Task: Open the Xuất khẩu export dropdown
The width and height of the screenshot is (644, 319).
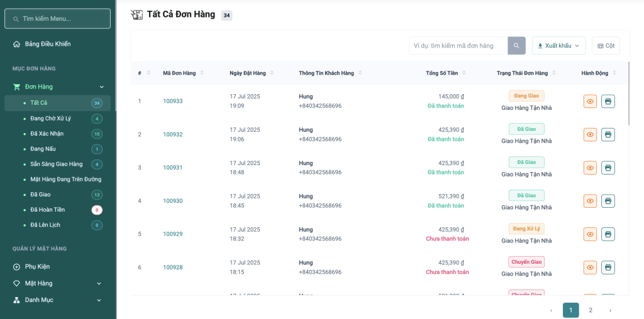Action: point(558,46)
